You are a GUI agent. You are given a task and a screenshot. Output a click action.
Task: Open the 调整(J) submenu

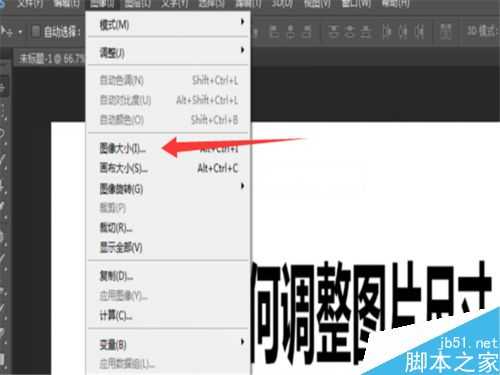168,52
